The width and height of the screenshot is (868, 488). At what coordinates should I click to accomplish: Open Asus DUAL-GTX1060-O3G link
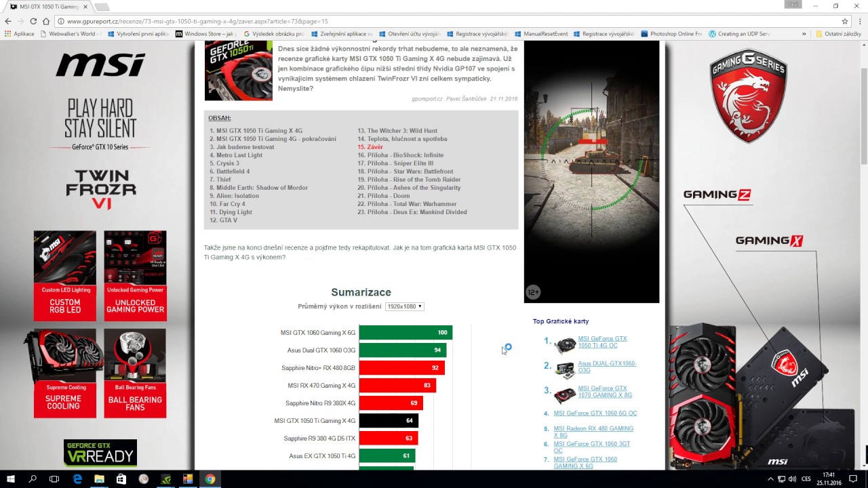(607, 367)
